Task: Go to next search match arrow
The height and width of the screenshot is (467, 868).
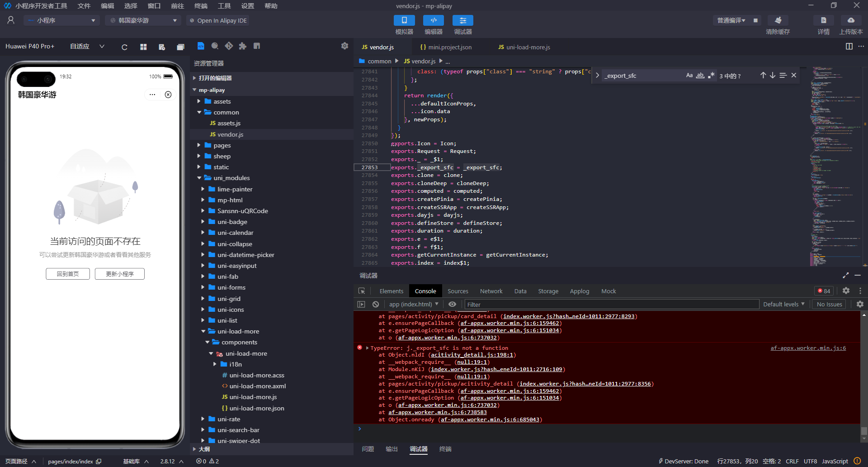Action: (x=773, y=76)
